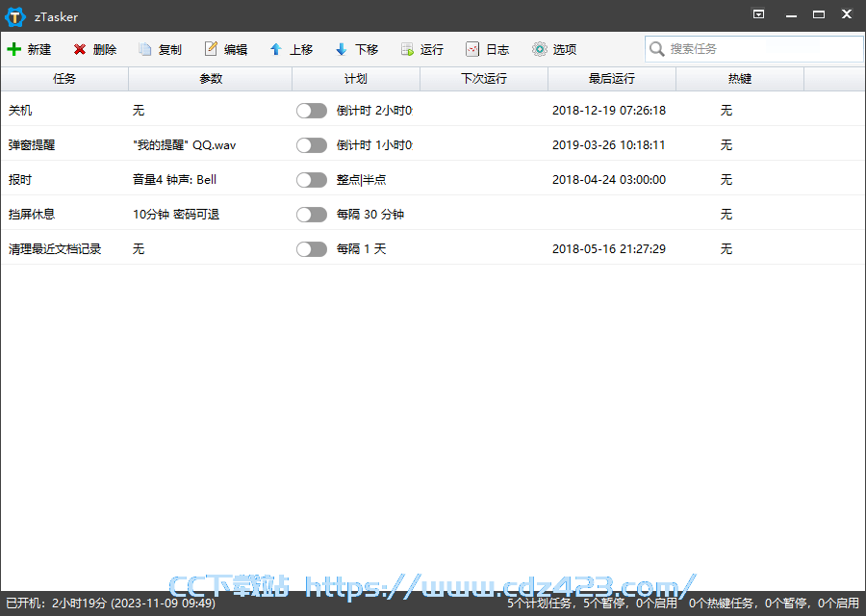Click the zTasker logo icon
The height and width of the screenshot is (616, 866).
[14, 16]
